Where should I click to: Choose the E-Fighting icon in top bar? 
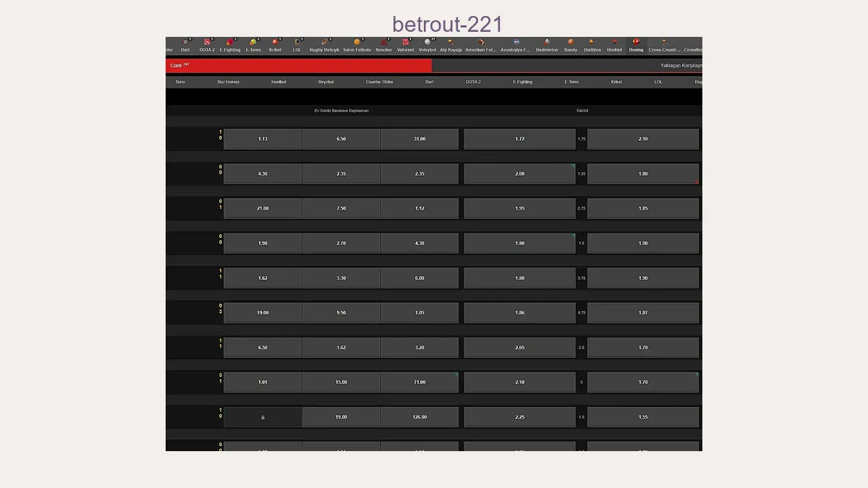pyautogui.click(x=230, y=43)
